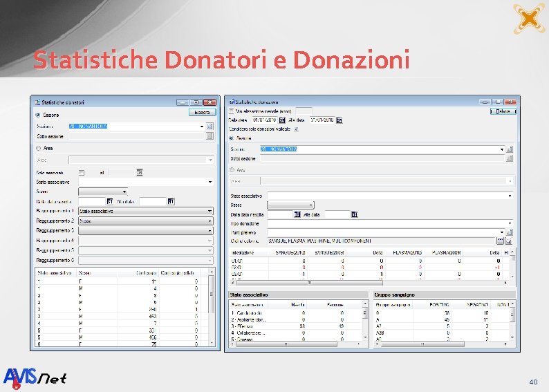Viewport: 549px width, 392px height.
Task: Click Conteggio column header in donatori results
Action: 138,273
